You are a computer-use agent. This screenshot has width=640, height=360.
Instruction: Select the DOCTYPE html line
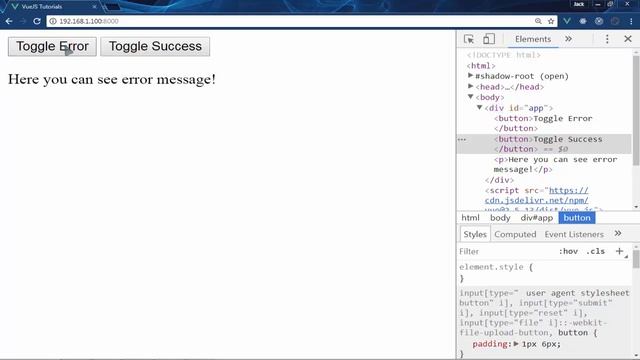tap(504, 55)
